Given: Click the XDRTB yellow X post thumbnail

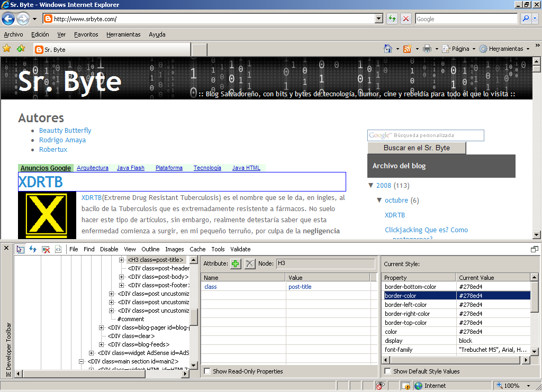Looking at the screenshot, I should point(47,216).
